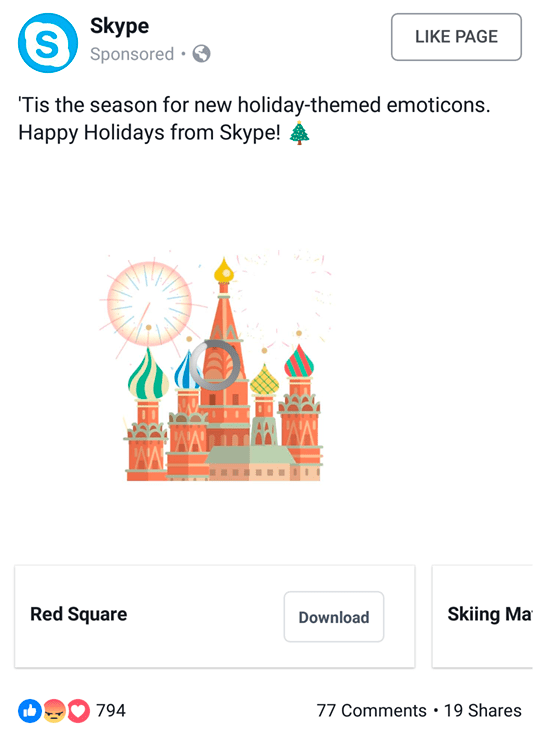Open the 77 Comments link
The image size is (540, 729).
point(371,710)
